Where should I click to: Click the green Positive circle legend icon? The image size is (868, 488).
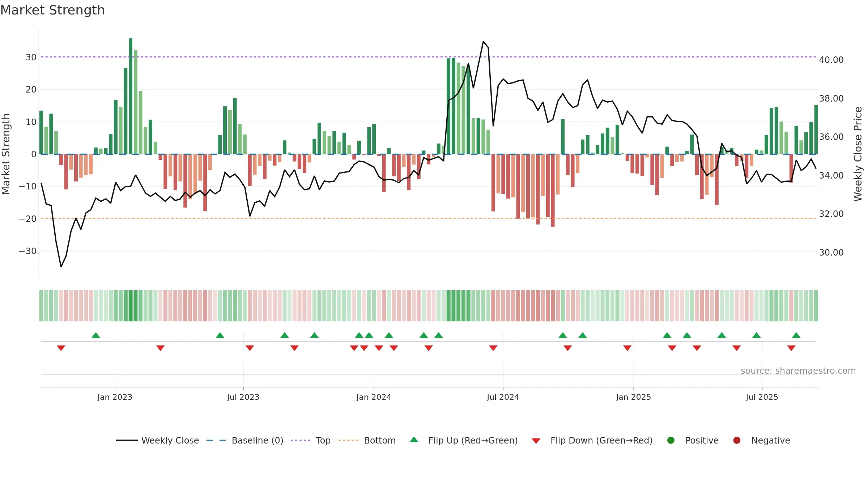tap(671, 440)
